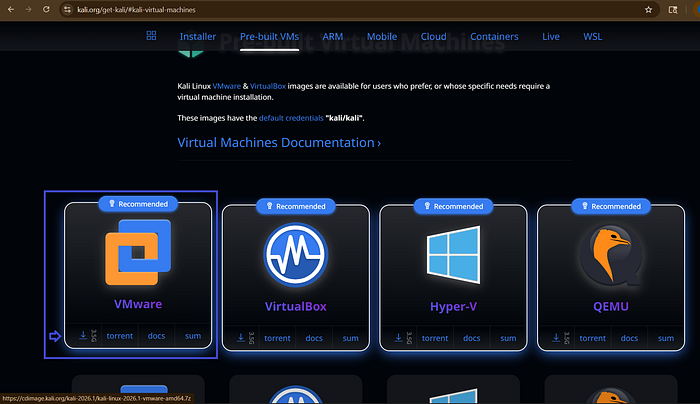The height and width of the screenshot is (404, 700).
Task: Open site info icon in address bar
Action: 67,9
